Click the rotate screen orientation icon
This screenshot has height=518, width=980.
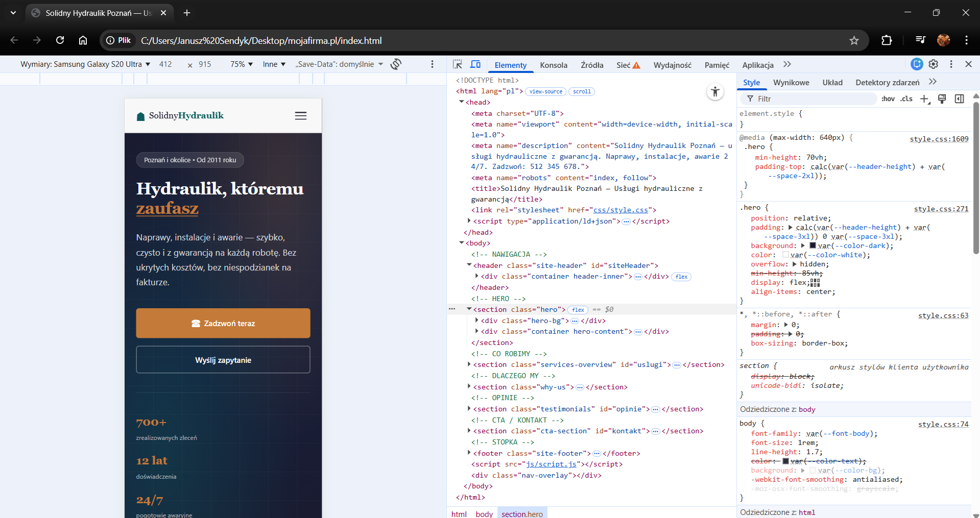[396, 64]
